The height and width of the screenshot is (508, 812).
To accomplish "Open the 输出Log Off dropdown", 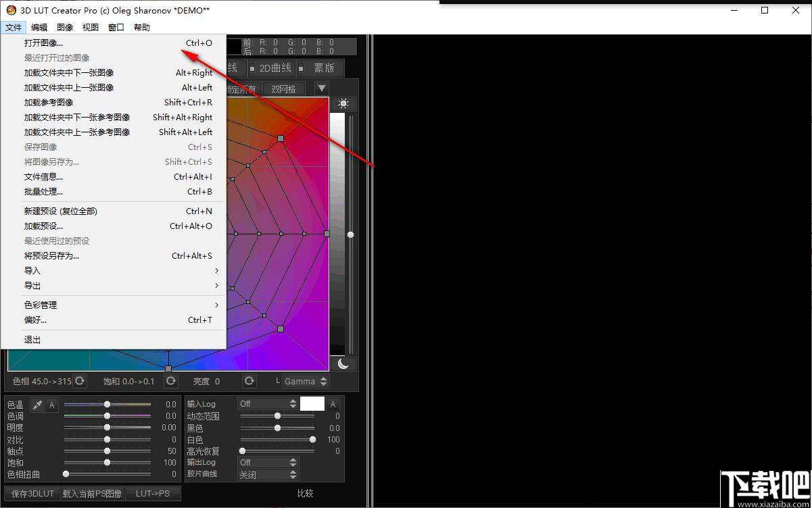I will point(268,462).
